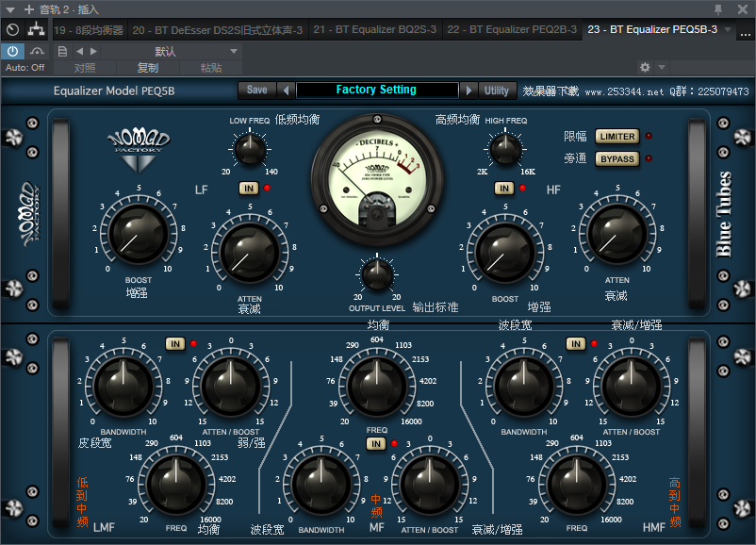Click the HF ATTEN knob
The width and height of the screenshot is (756, 545).
click(x=617, y=234)
